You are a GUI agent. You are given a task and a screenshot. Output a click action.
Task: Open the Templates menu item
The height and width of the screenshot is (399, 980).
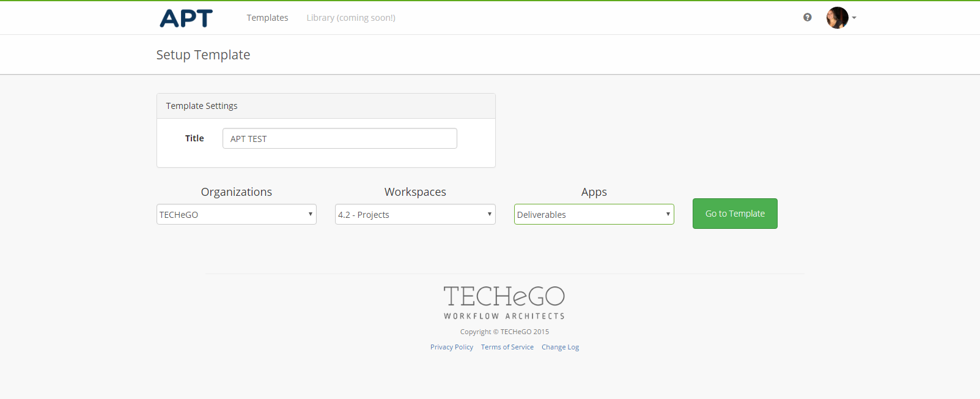pyautogui.click(x=267, y=18)
